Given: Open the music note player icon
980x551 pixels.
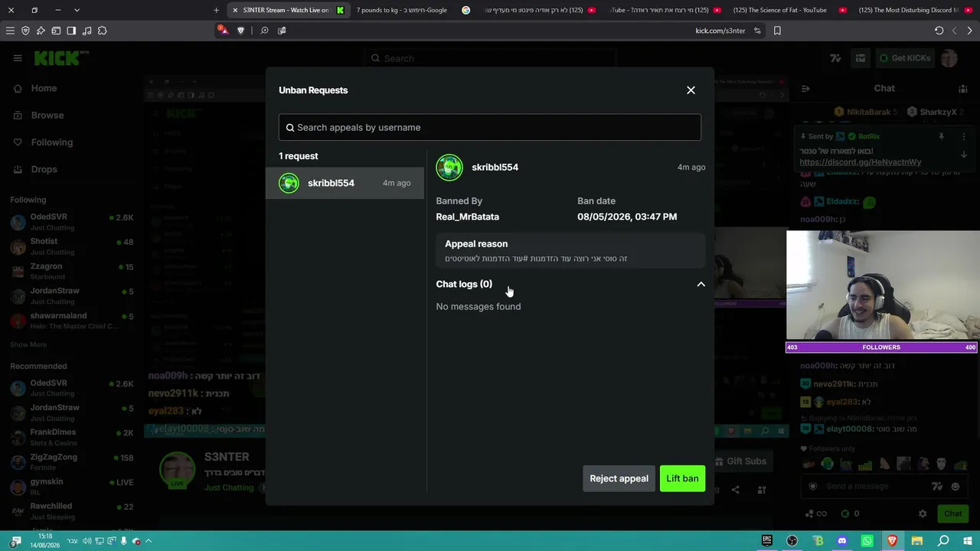Looking at the screenshot, I should 87,31.
